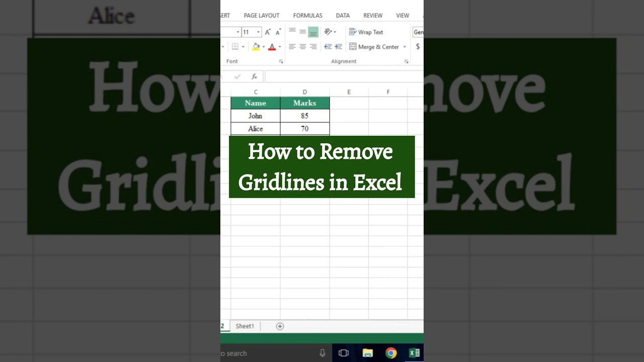
Task: Apply yellow fill color bucket
Action: click(x=256, y=47)
